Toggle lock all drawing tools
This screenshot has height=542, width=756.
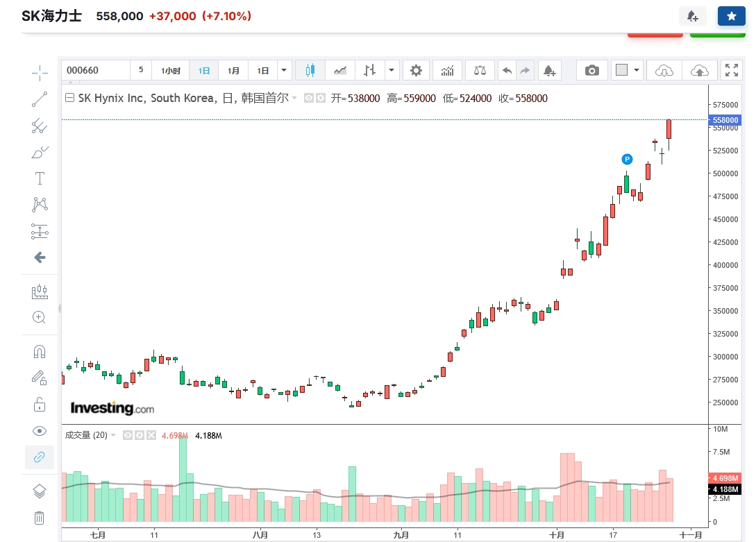tap(40, 404)
